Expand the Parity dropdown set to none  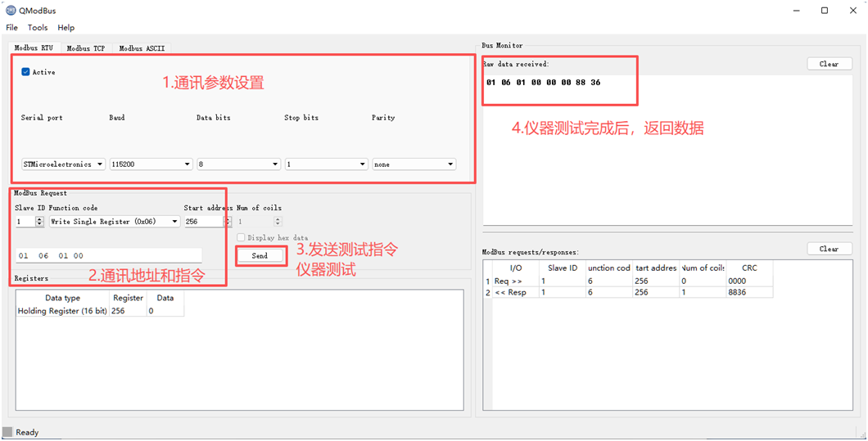pos(414,164)
